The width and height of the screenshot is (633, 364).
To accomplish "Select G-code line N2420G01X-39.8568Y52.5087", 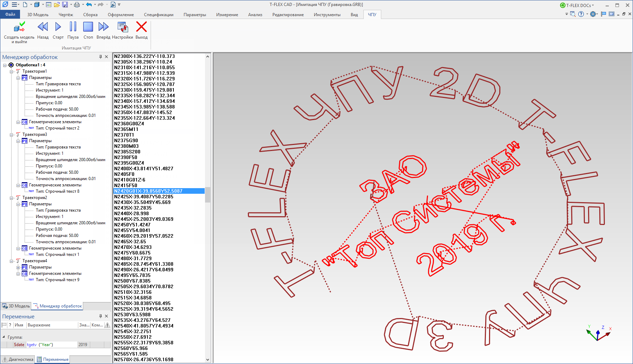I will (159, 191).
